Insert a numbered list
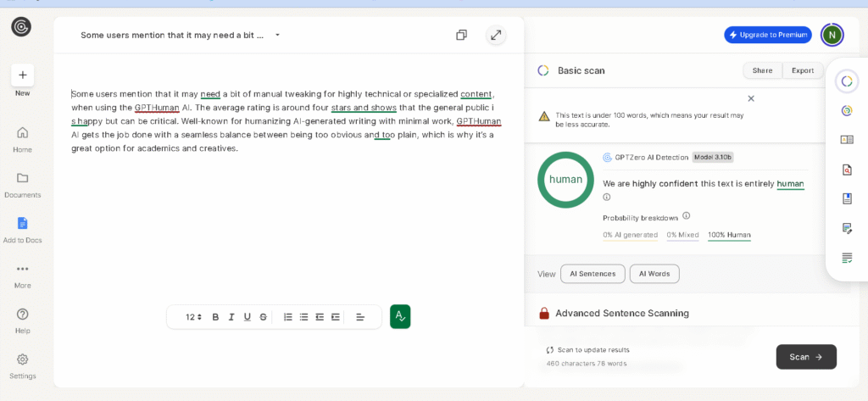The image size is (868, 401). [287, 317]
